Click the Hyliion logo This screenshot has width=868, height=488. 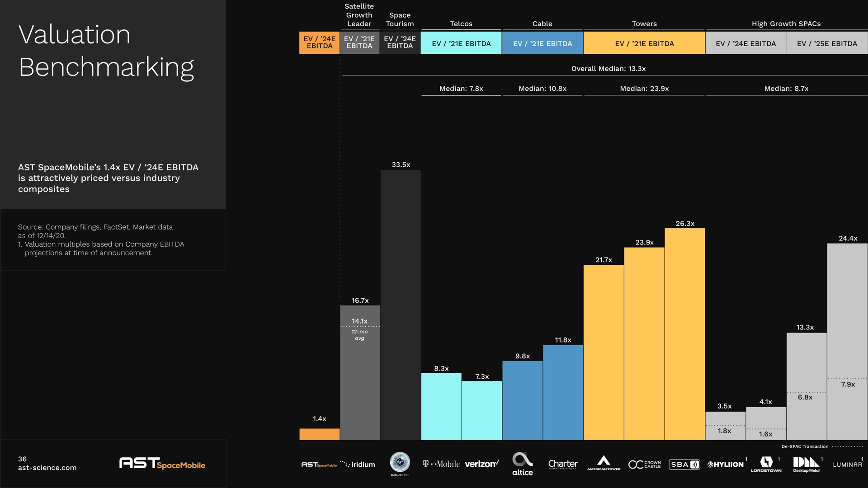coord(726,465)
